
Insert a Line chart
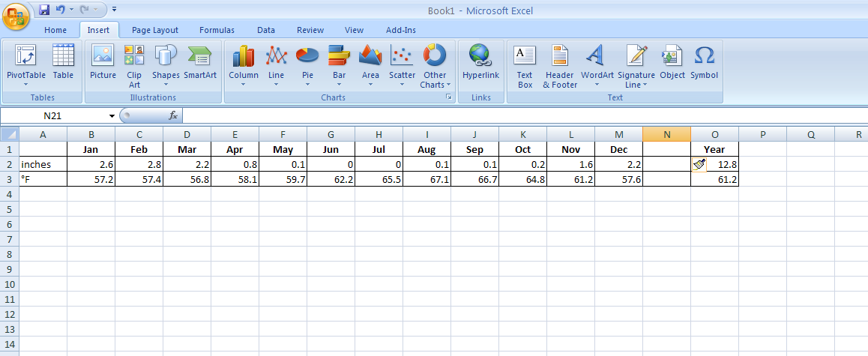point(277,67)
